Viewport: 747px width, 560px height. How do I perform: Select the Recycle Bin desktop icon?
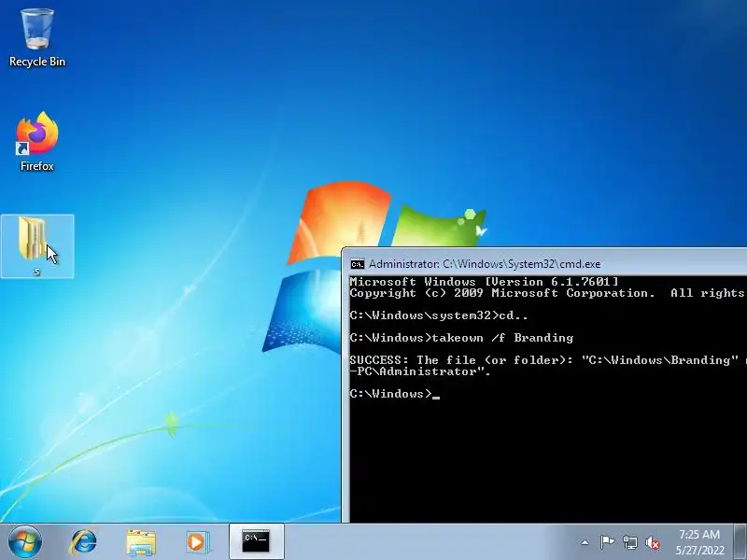37,38
